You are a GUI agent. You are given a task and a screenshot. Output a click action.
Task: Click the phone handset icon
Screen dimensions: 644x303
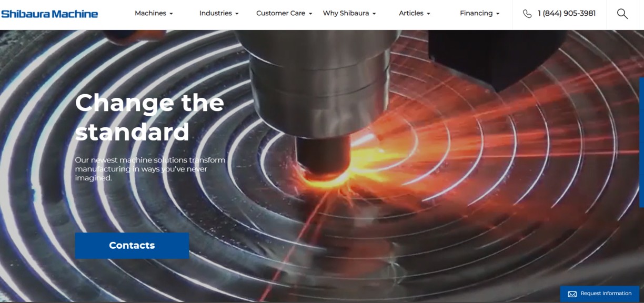coord(527,14)
